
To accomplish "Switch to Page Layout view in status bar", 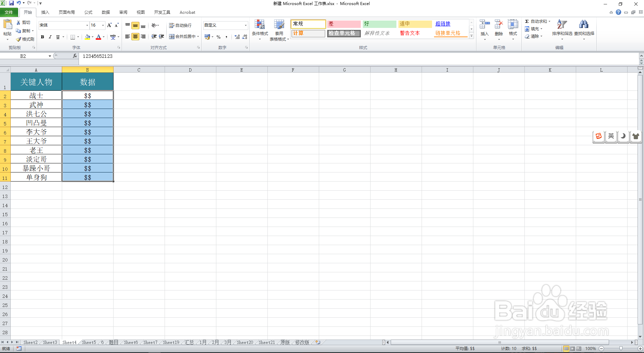I will coord(572,349).
